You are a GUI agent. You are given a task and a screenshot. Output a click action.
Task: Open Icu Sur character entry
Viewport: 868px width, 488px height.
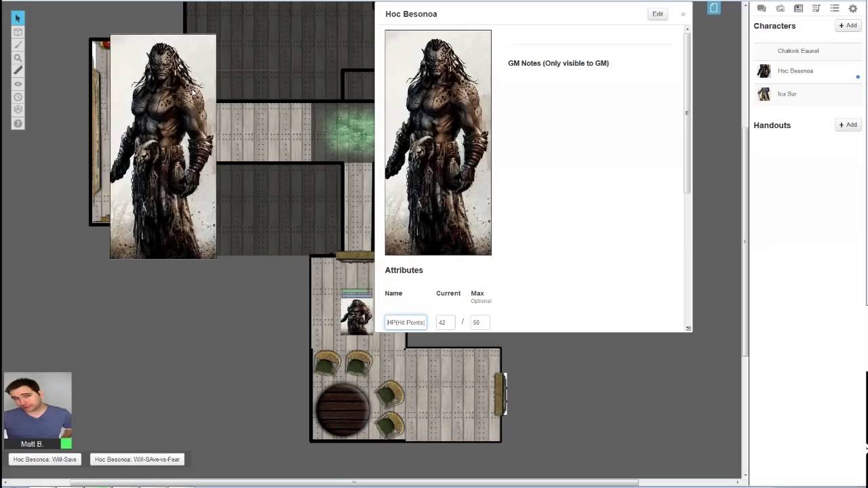tap(787, 94)
